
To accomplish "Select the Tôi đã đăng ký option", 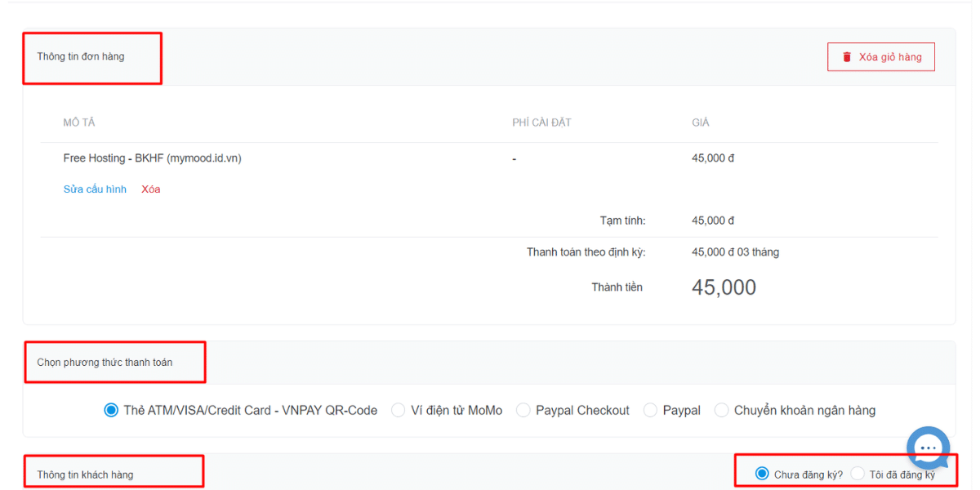I will pos(857,474).
